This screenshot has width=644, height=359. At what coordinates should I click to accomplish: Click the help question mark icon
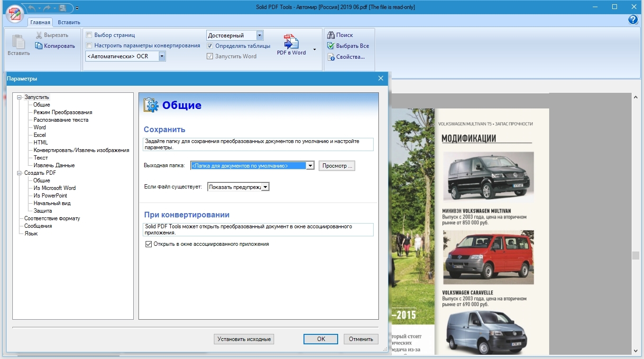coord(633,19)
